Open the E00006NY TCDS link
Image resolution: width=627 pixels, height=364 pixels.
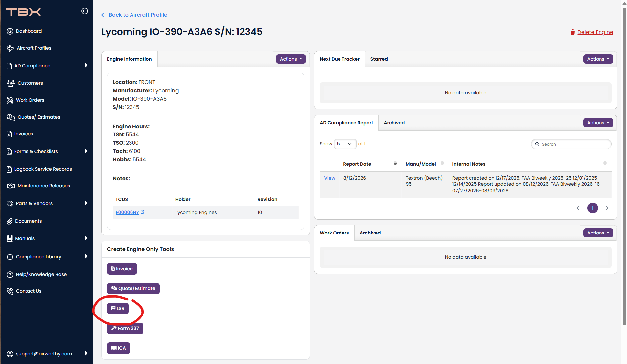tap(127, 212)
